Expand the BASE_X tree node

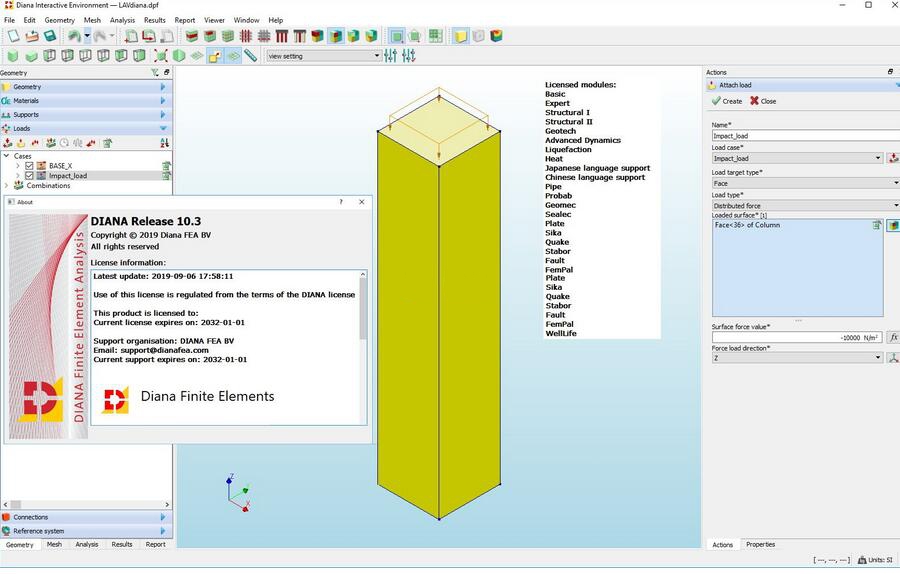pos(18,166)
